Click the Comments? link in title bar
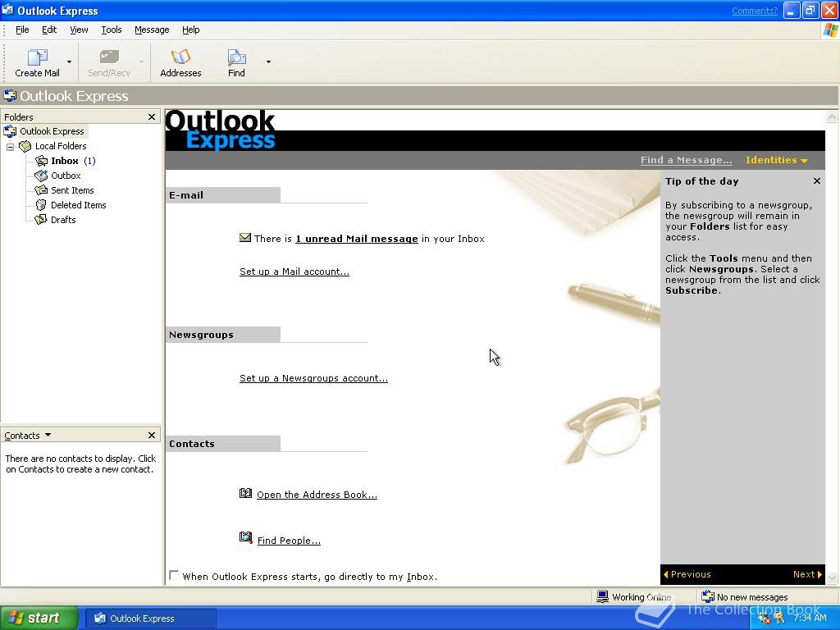Screen dimensions: 840x630 tap(755, 11)
